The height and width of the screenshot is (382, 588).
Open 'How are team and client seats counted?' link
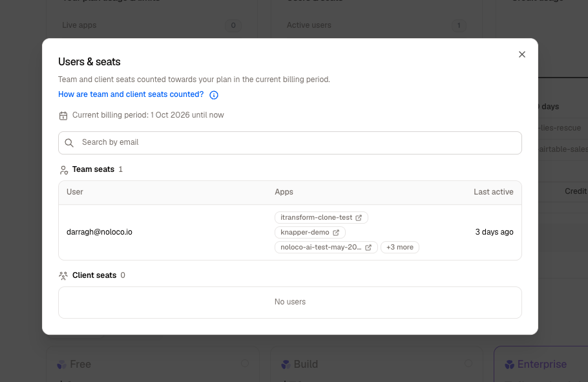tap(131, 94)
